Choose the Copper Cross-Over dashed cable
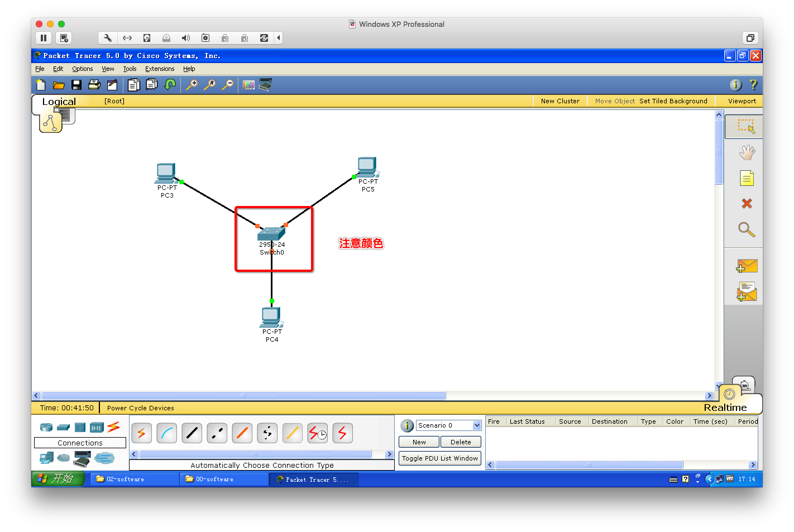 click(x=217, y=433)
